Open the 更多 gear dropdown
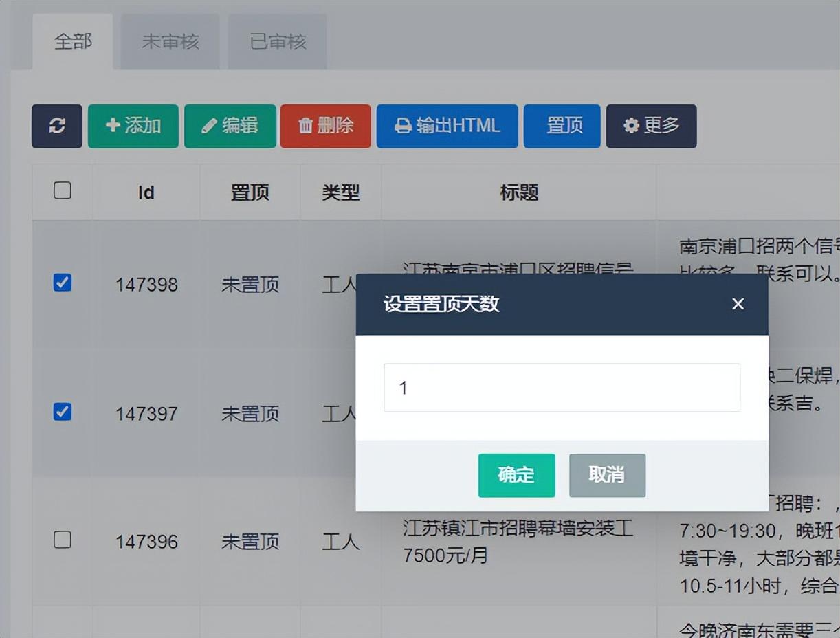The height and width of the screenshot is (638, 840). click(651, 126)
